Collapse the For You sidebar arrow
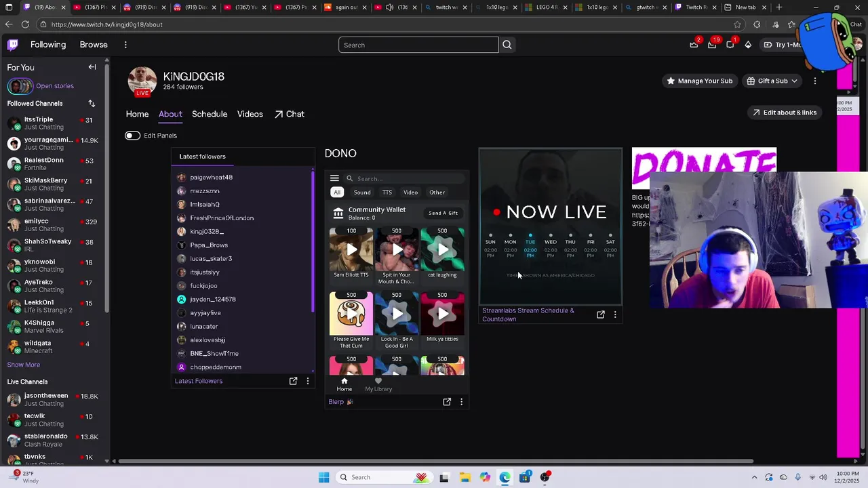This screenshot has height=488, width=868. [x=92, y=67]
